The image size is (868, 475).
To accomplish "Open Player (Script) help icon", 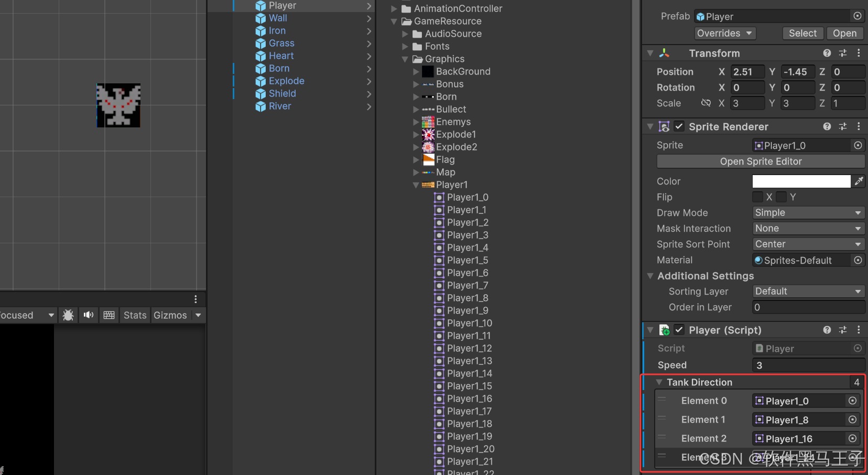I will click(827, 330).
